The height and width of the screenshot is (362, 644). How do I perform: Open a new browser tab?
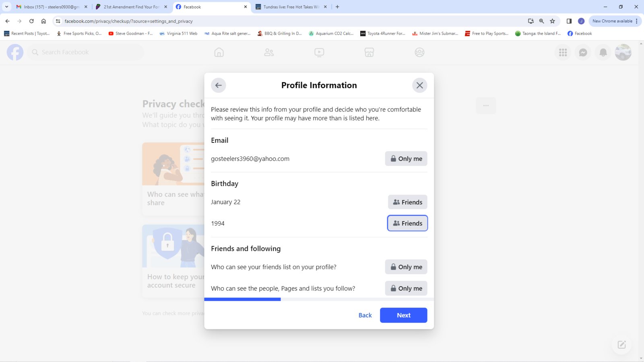tap(337, 7)
